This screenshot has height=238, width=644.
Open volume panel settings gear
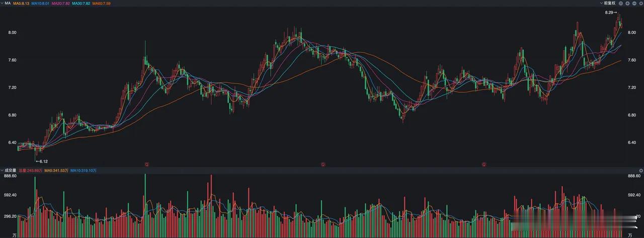click(641, 171)
